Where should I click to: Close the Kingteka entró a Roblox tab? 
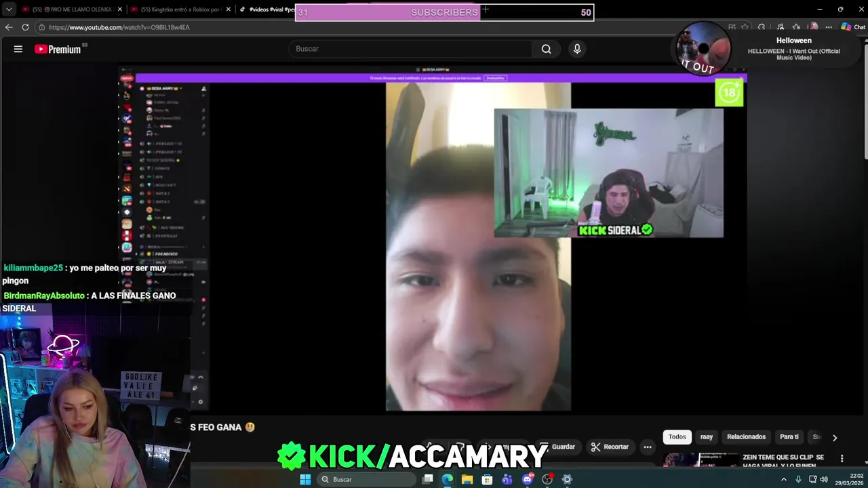point(229,9)
